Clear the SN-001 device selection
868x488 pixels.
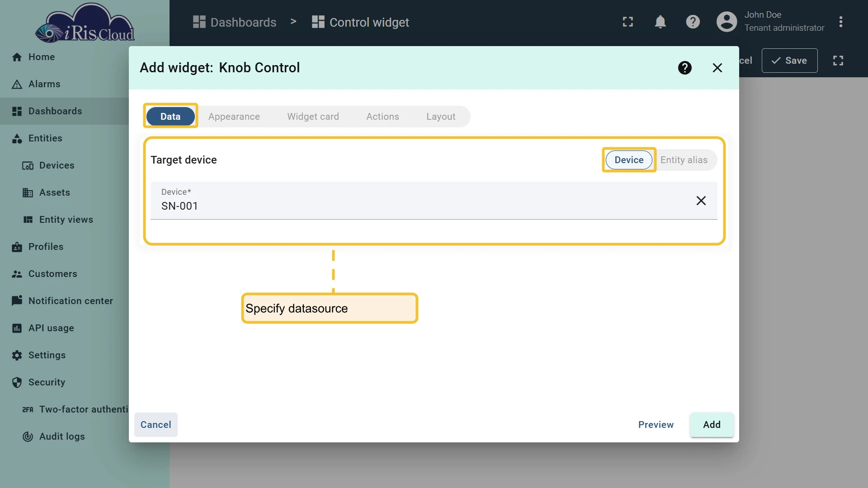pos(701,201)
